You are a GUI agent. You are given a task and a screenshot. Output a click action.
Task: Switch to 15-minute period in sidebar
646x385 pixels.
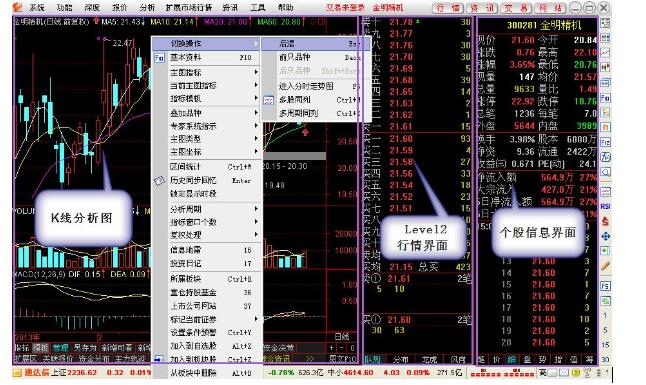click(x=605, y=345)
